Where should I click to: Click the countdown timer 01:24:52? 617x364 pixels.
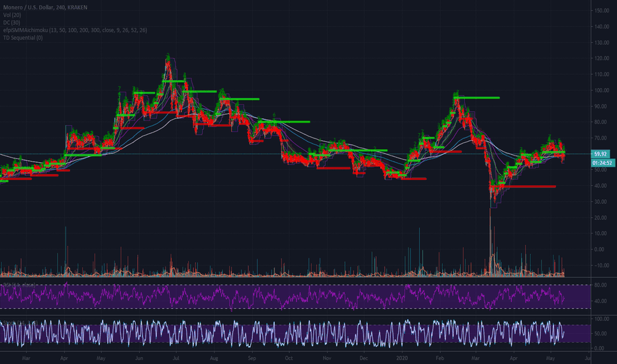coord(602,163)
